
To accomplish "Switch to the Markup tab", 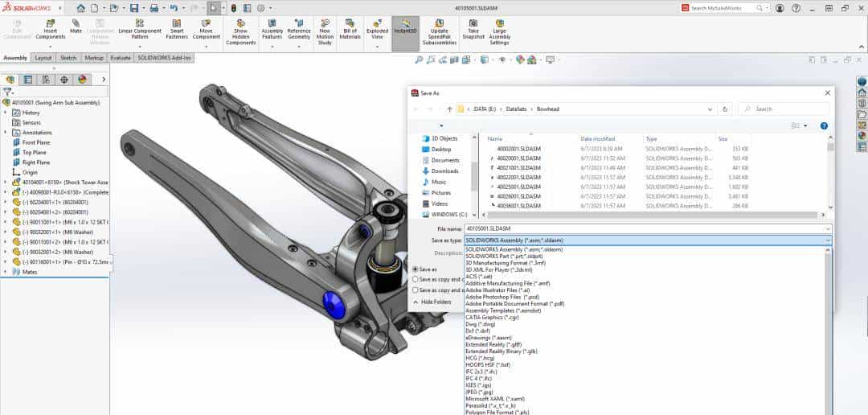I will 94,58.
